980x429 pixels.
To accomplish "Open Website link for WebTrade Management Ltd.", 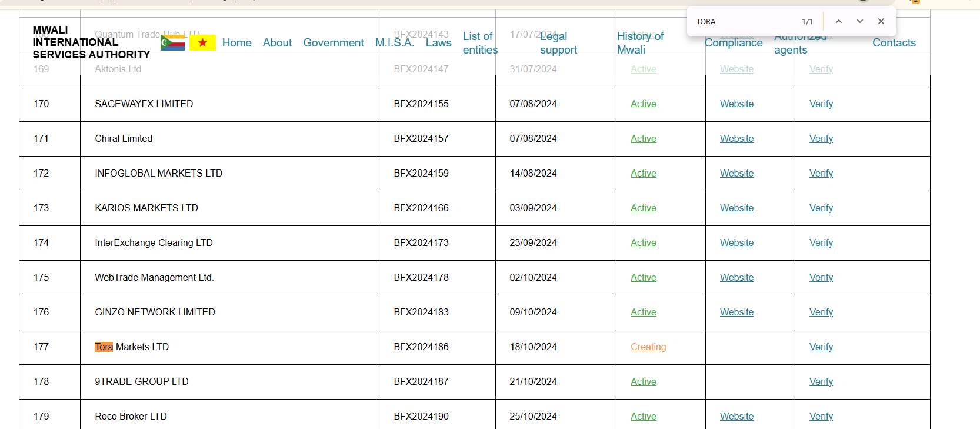I will coord(736,278).
